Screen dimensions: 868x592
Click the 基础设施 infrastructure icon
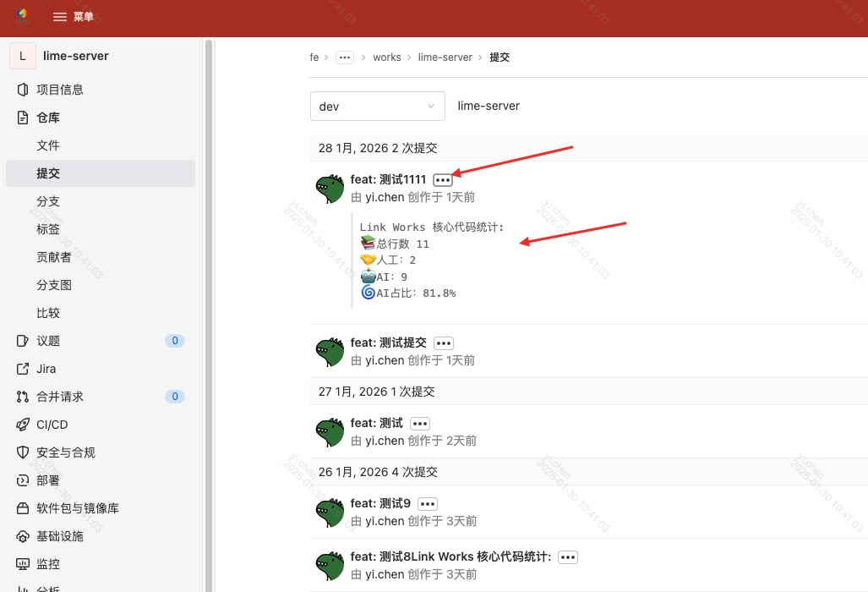pyautogui.click(x=24, y=536)
